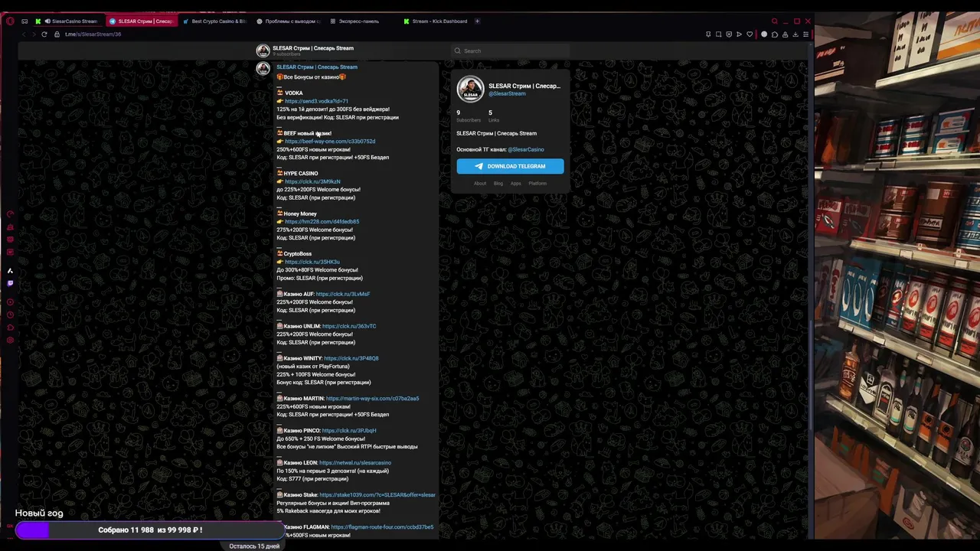Open the About footer link
The height and width of the screenshot is (551, 980).
coord(480,184)
